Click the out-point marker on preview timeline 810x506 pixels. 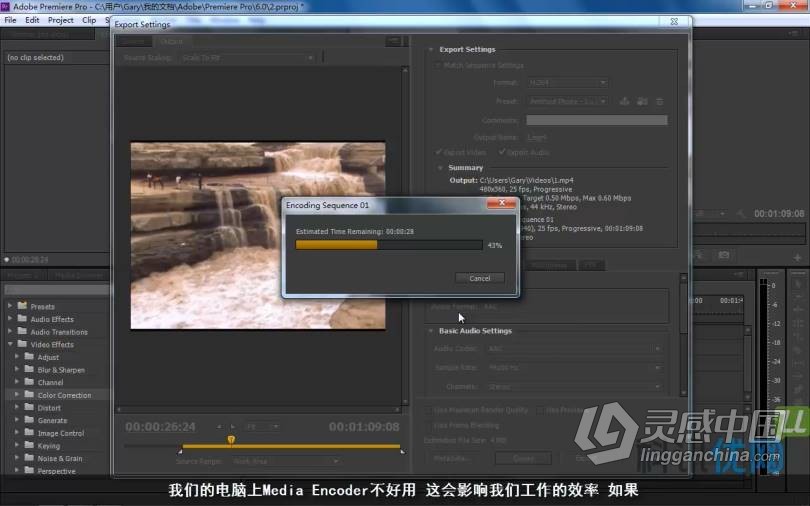[402, 451]
